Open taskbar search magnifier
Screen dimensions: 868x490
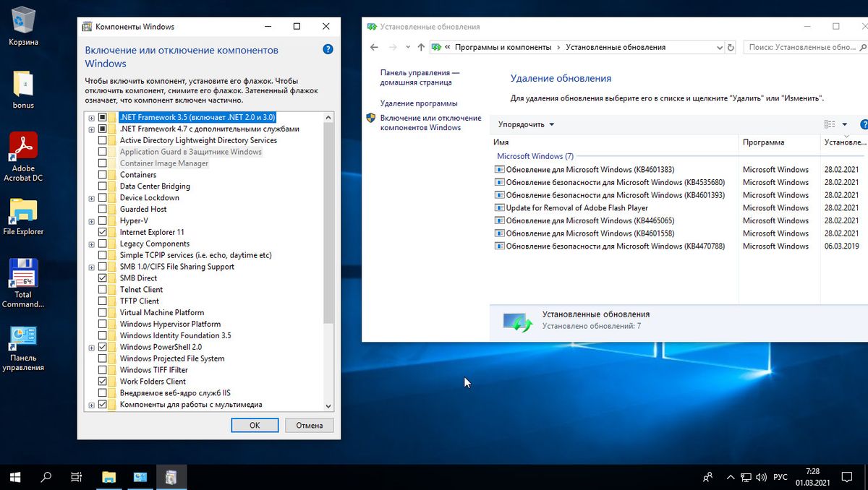coord(46,477)
